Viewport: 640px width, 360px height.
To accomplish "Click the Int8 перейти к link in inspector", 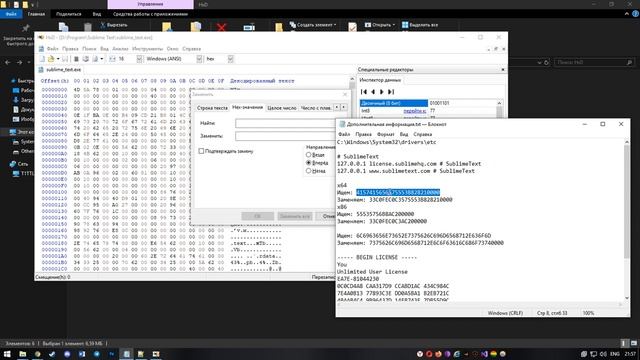I will [x=415, y=111].
